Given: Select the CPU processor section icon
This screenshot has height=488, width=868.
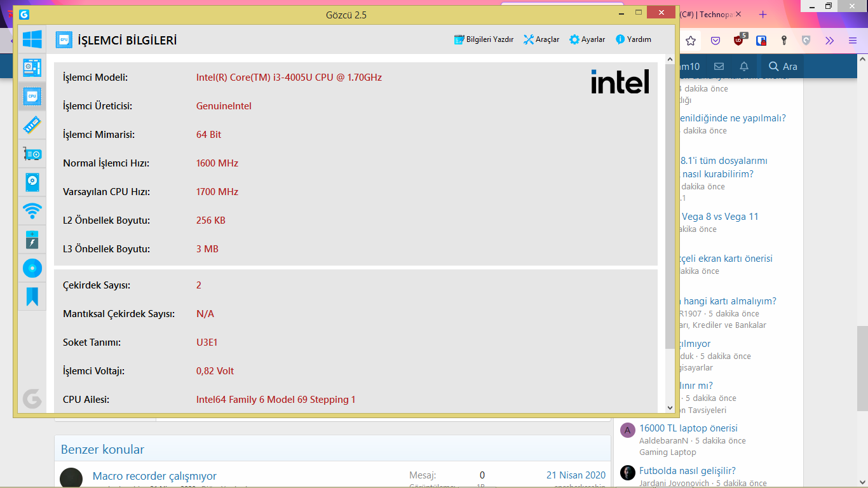Looking at the screenshot, I should click(x=32, y=96).
